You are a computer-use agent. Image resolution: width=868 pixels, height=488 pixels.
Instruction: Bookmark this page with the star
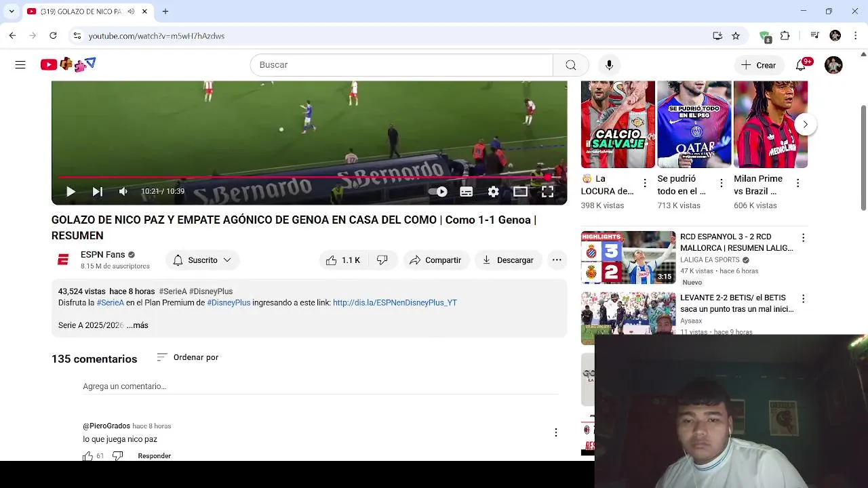tap(736, 36)
